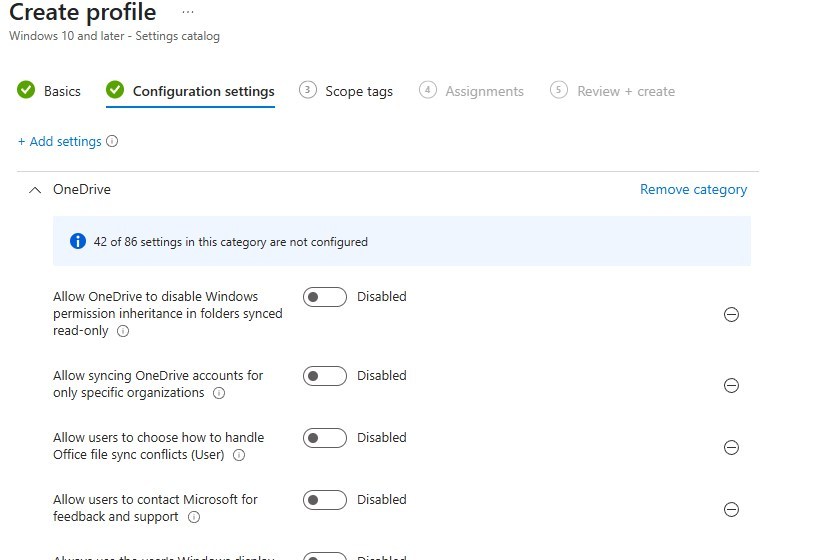Click Disabled label for specific organizations setting
Viewport: 818px width, 560px height.
[x=381, y=375]
